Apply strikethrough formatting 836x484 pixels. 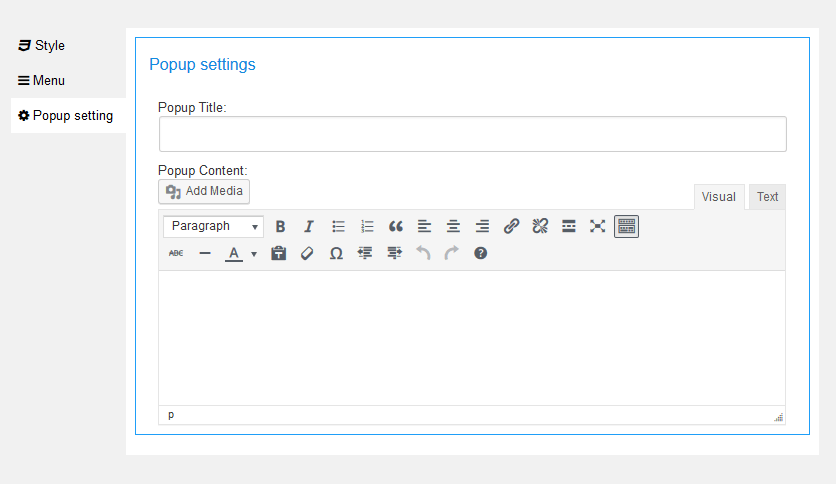click(176, 253)
